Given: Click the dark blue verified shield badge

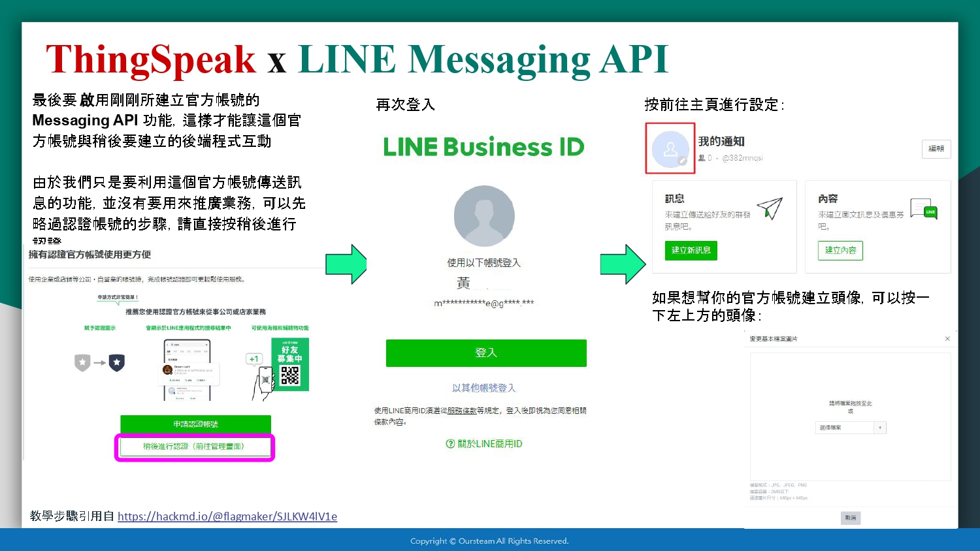Looking at the screenshot, I should (117, 362).
